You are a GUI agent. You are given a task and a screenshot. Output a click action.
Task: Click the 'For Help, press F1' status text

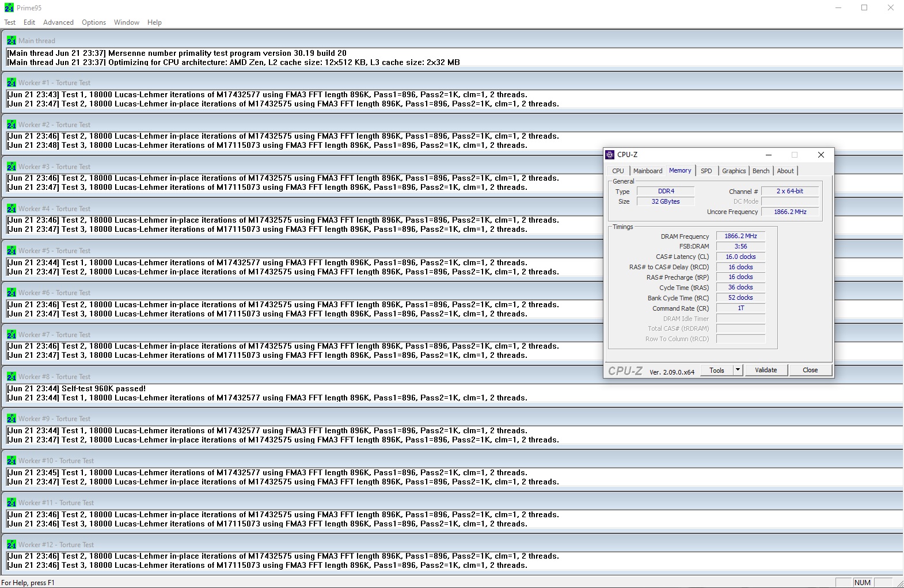pos(28,582)
